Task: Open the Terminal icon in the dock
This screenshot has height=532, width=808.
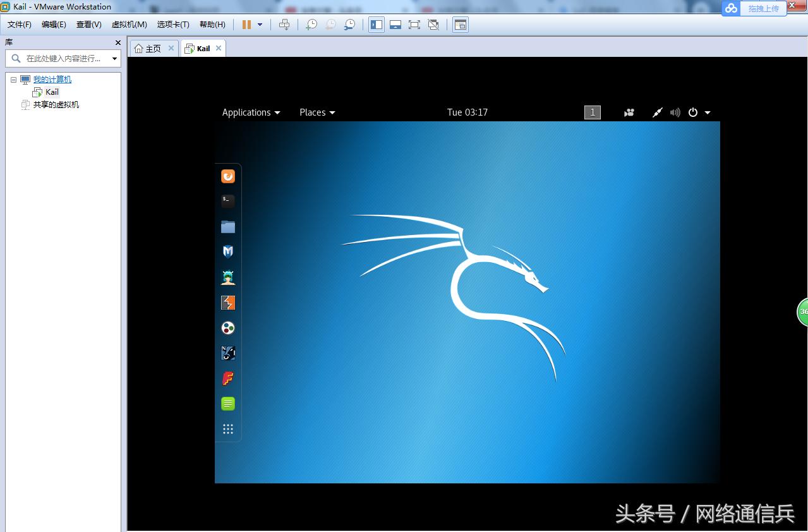Action: pyautogui.click(x=228, y=201)
